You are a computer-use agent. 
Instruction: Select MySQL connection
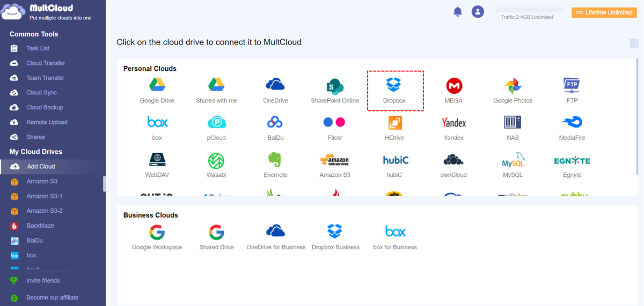click(x=513, y=165)
